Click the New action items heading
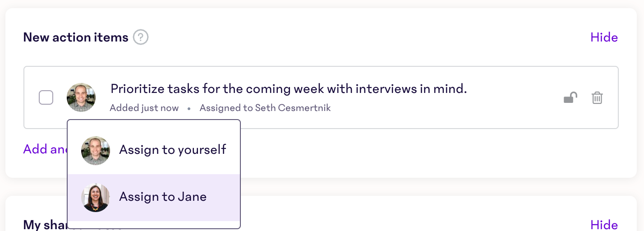 pos(76,37)
